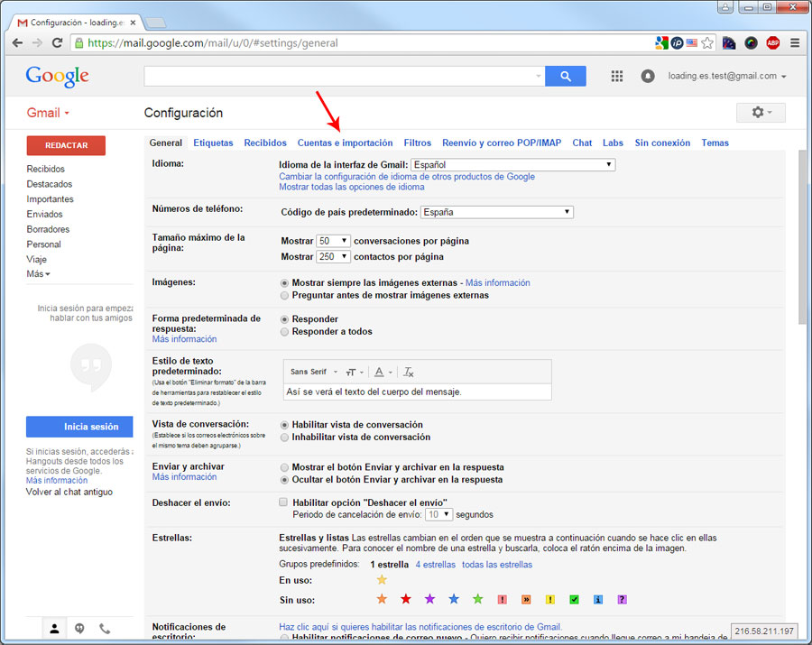Click the blue search magnifier button
812x645 pixels.
point(566,76)
